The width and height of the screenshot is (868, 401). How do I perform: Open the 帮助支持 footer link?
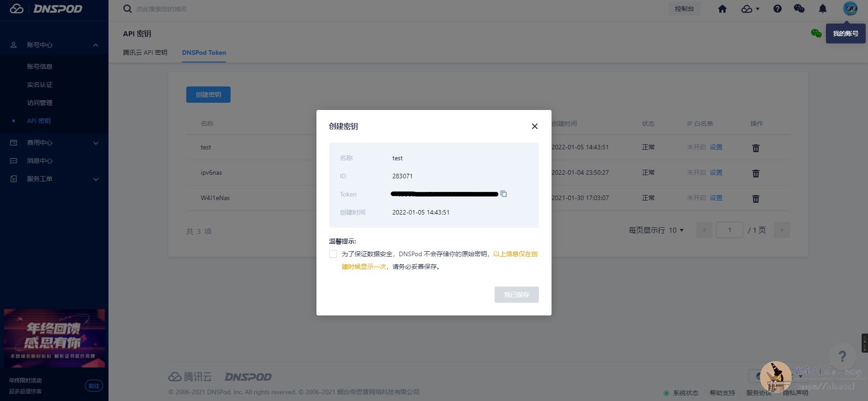click(722, 393)
